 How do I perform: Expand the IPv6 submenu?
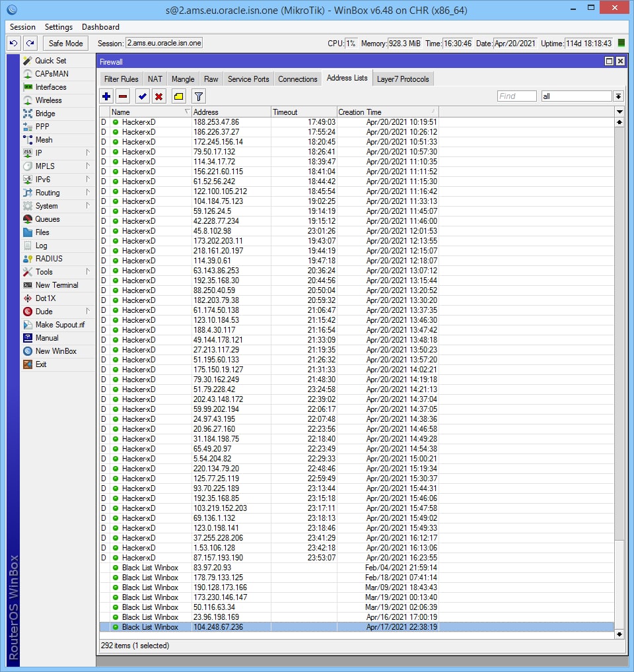[58, 180]
